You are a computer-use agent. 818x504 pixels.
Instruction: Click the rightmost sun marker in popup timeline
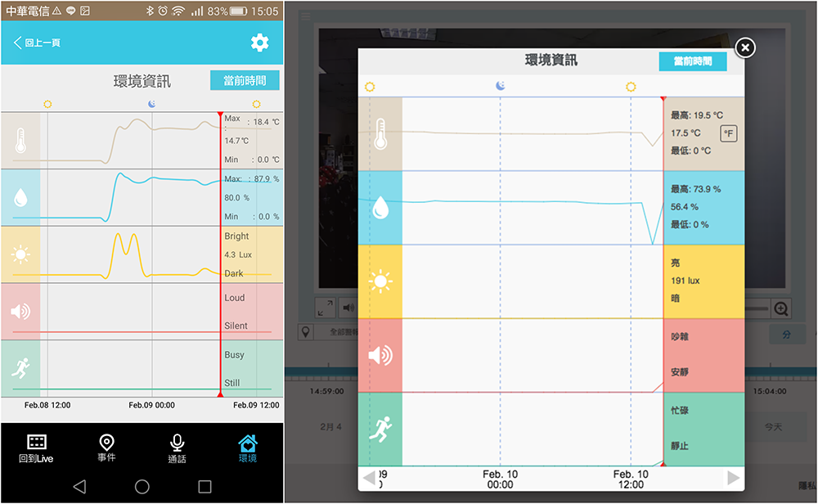point(631,87)
